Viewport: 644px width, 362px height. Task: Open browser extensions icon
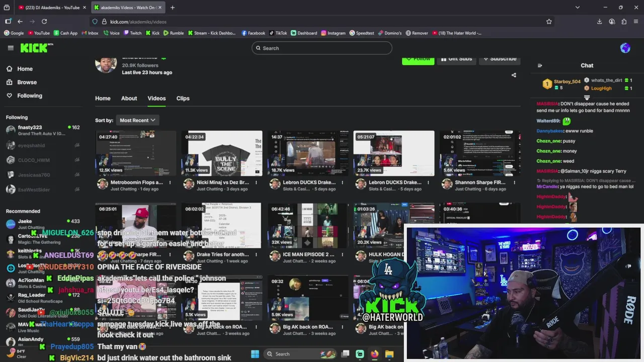tap(624, 22)
